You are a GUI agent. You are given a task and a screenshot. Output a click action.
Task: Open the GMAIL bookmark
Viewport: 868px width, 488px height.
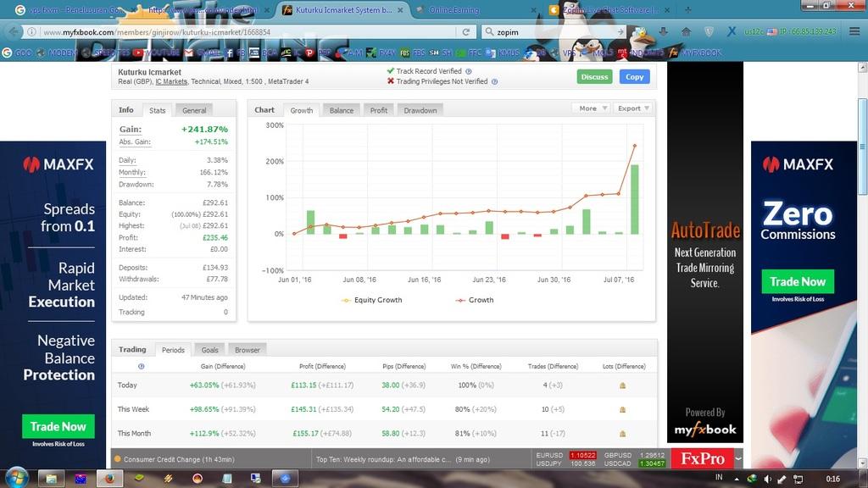[203, 53]
